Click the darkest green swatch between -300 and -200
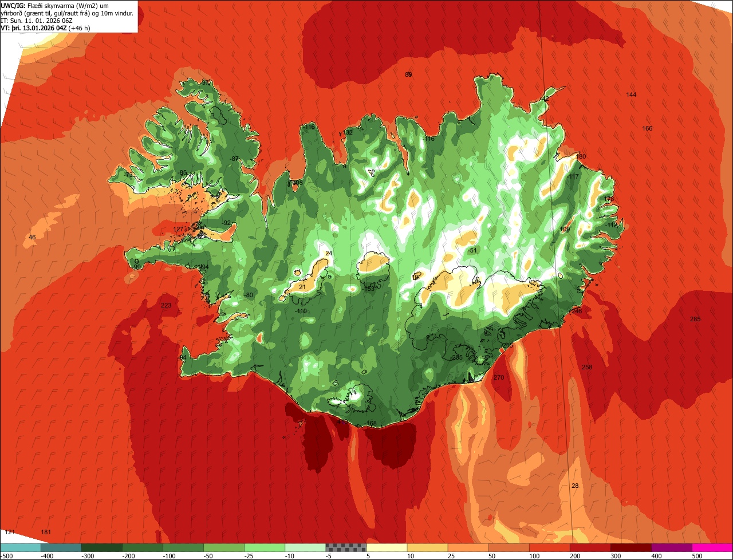Screen dimensions: 733x560 pyautogui.click(x=102, y=547)
